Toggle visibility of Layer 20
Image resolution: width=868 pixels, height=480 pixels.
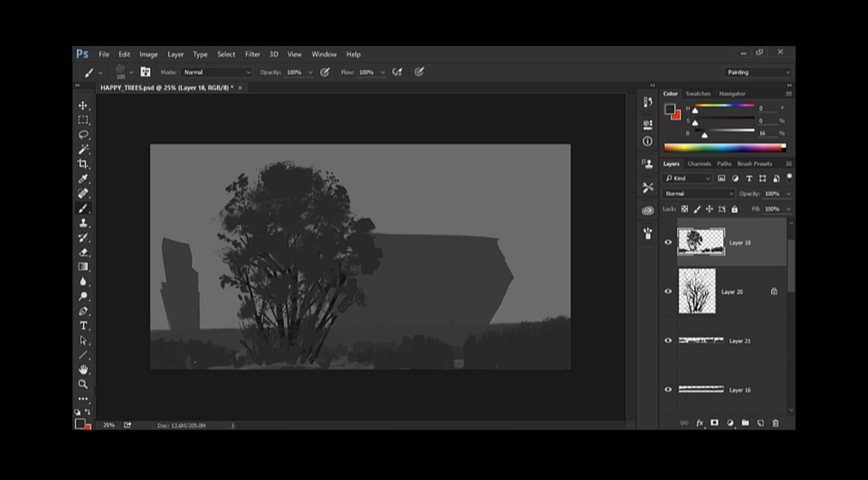(x=668, y=291)
